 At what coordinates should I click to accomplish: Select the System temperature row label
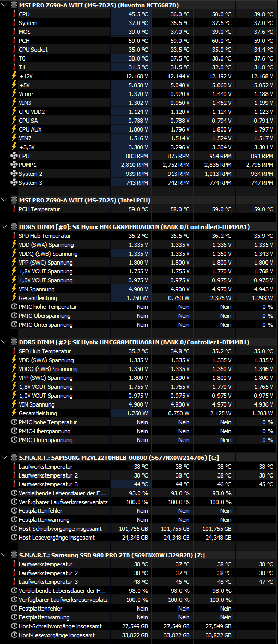[x=28, y=23]
